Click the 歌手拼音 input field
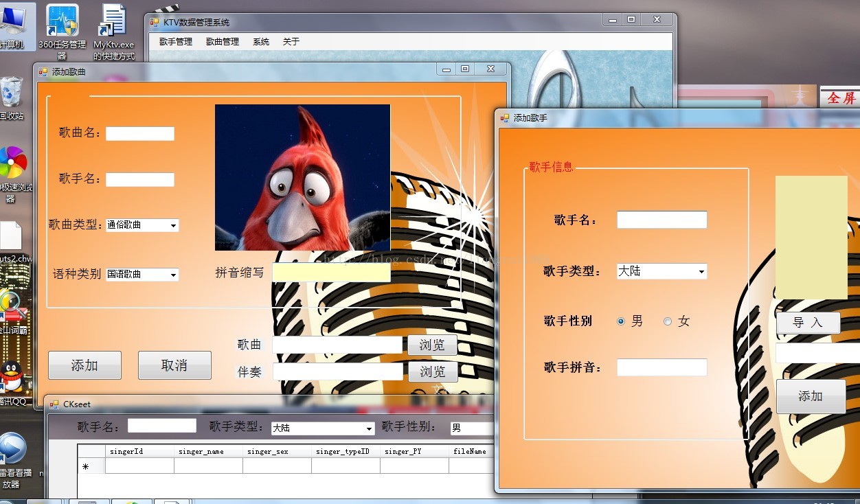Viewport: 860px width, 504px height. 661,367
